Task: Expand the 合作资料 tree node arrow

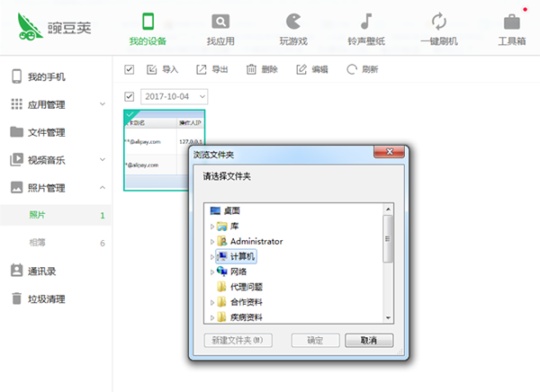Action: [212, 302]
